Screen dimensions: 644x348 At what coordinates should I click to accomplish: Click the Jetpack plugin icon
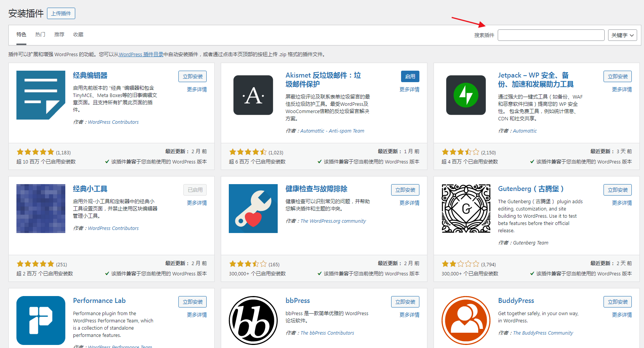click(x=466, y=95)
